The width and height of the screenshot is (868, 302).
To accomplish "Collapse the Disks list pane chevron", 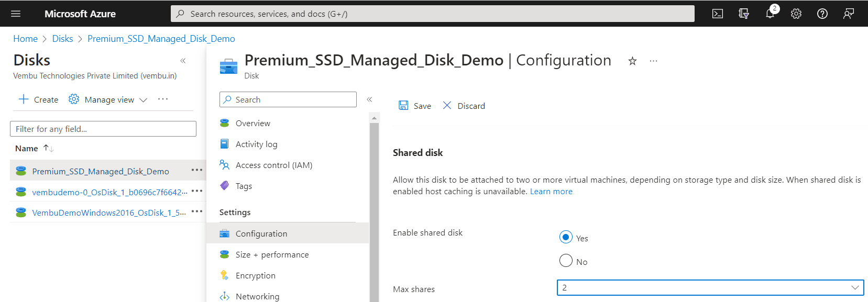I will [183, 61].
